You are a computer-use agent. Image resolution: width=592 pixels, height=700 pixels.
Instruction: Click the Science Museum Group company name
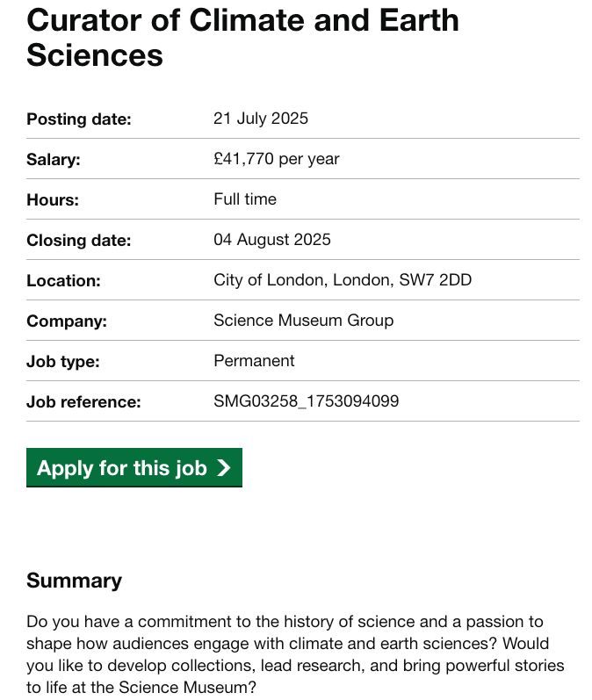(x=304, y=321)
